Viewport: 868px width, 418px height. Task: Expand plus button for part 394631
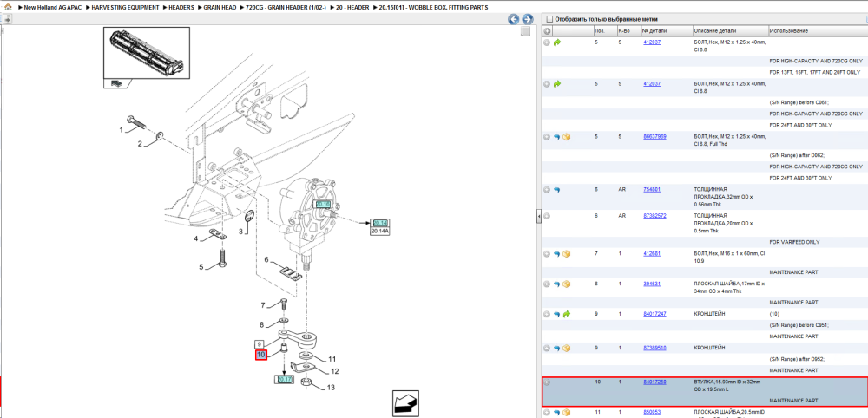click(x=547, y=284)
